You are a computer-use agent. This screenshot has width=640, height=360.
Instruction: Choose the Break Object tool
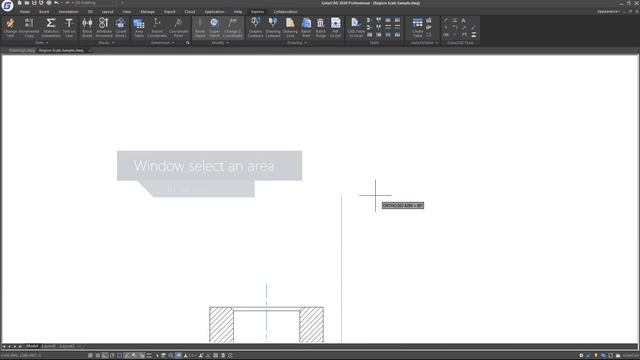pyautogui.click(x=200, y=28)
